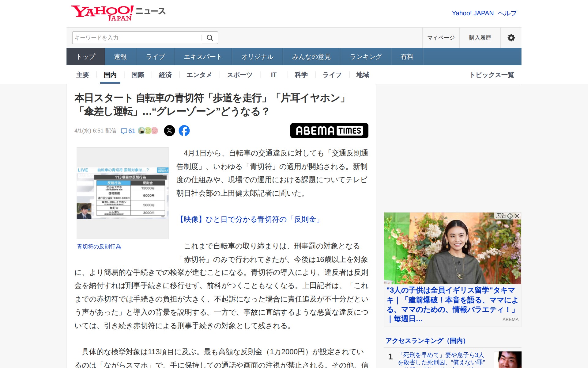Viewport: 588px width, 368px height.
Task: Open the ランキング tab
Action: [x=365, y=57]
